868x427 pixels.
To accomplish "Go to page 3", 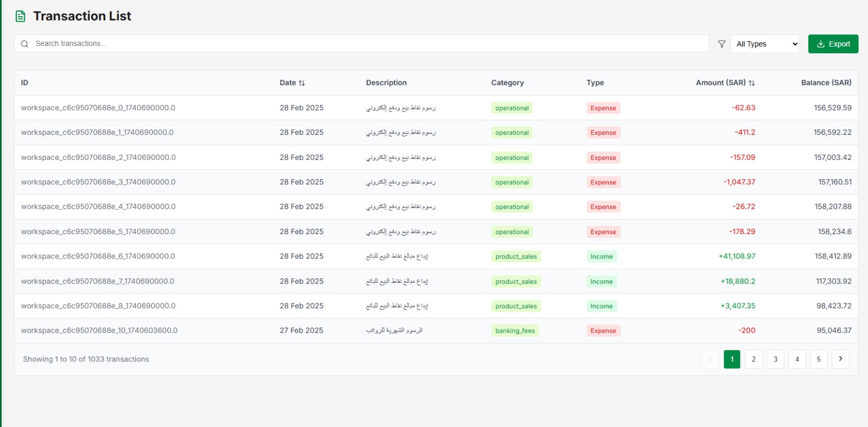I will point(775,359).
